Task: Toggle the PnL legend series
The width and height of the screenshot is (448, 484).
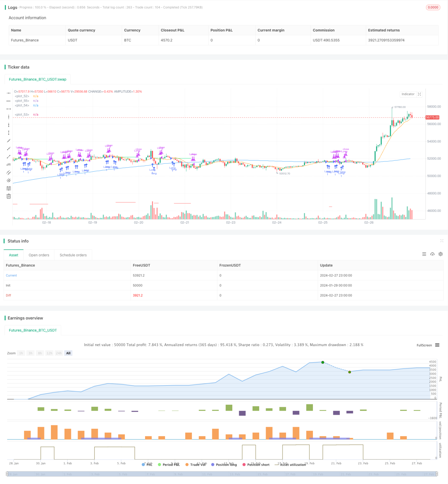Action: click(147, 465)
